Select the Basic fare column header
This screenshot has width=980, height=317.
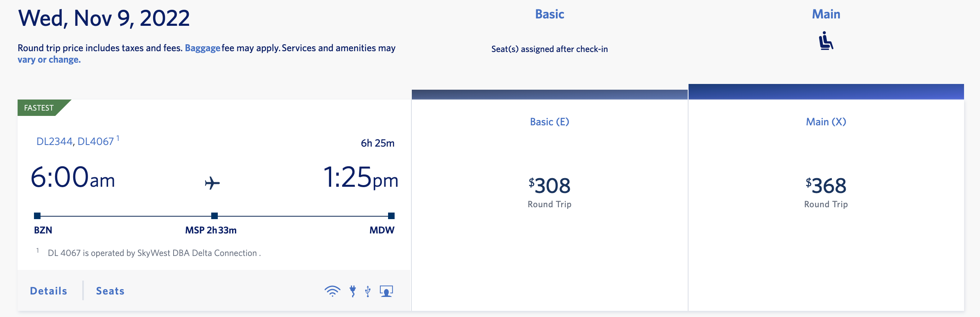point(549,14)
